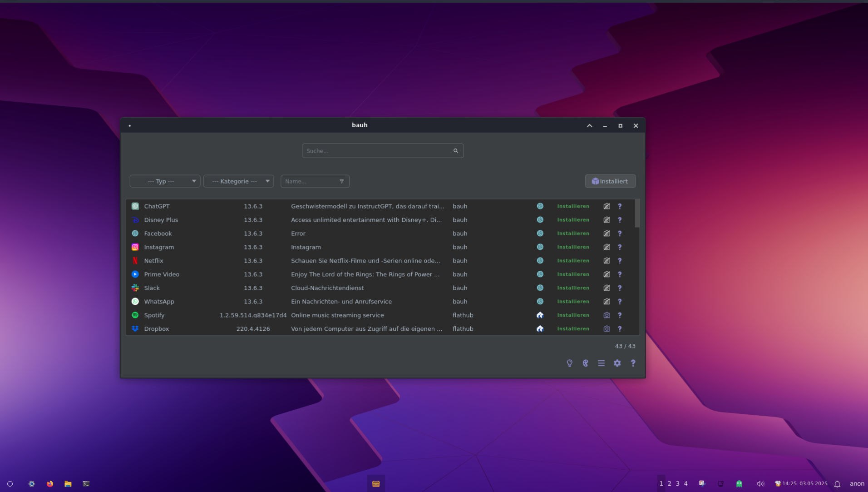Install the Slack application

[x=573, y=288]
